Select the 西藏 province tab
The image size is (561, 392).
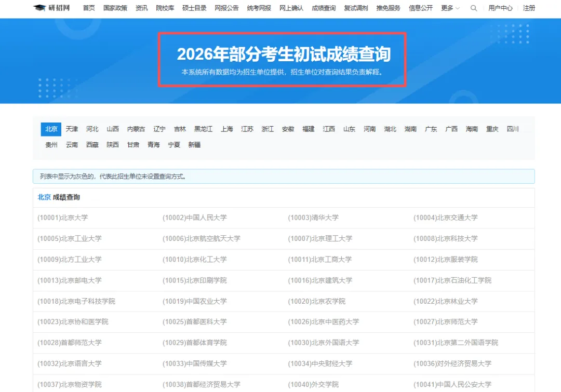pyautogui.click(x=92, y=145)
